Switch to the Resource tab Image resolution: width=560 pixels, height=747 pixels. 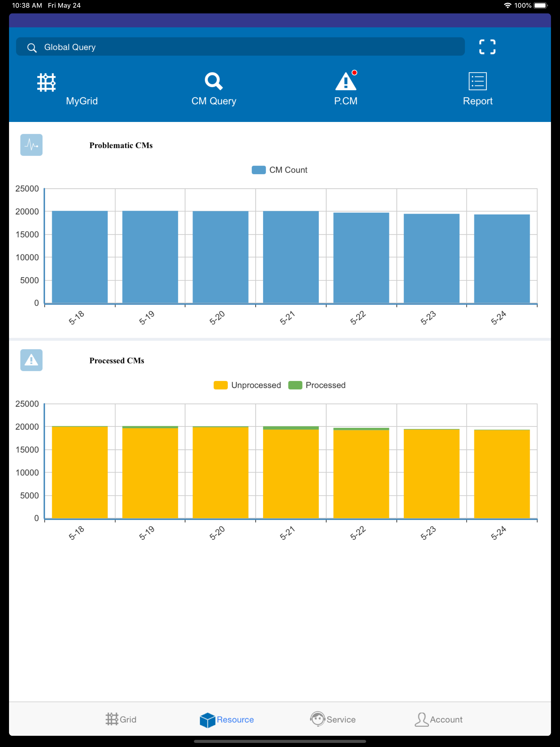pos(227,719)
